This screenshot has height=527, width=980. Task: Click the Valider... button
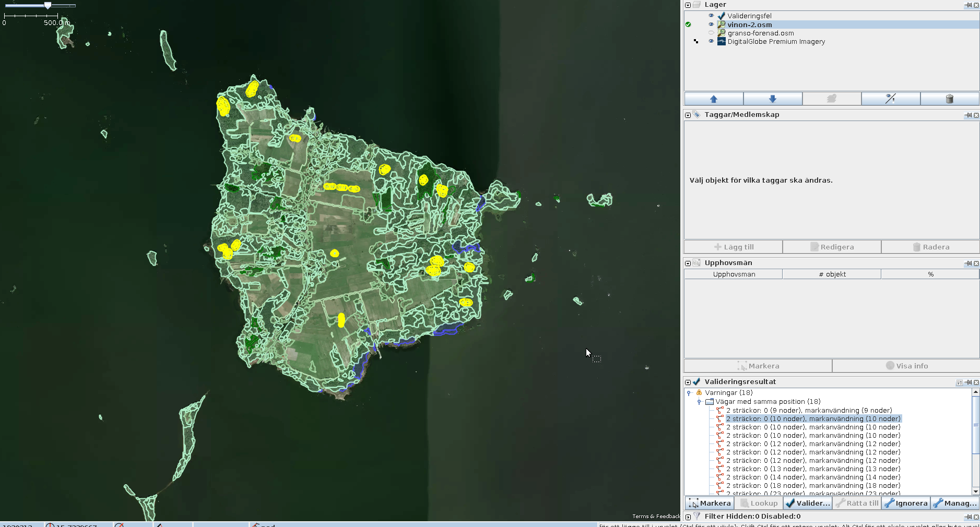click(807, 503)
